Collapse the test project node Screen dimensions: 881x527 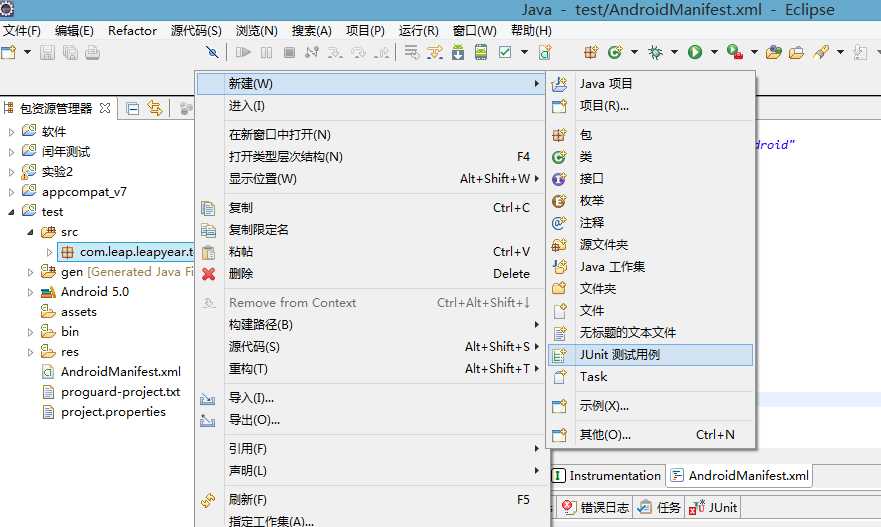tap(11, 212)
